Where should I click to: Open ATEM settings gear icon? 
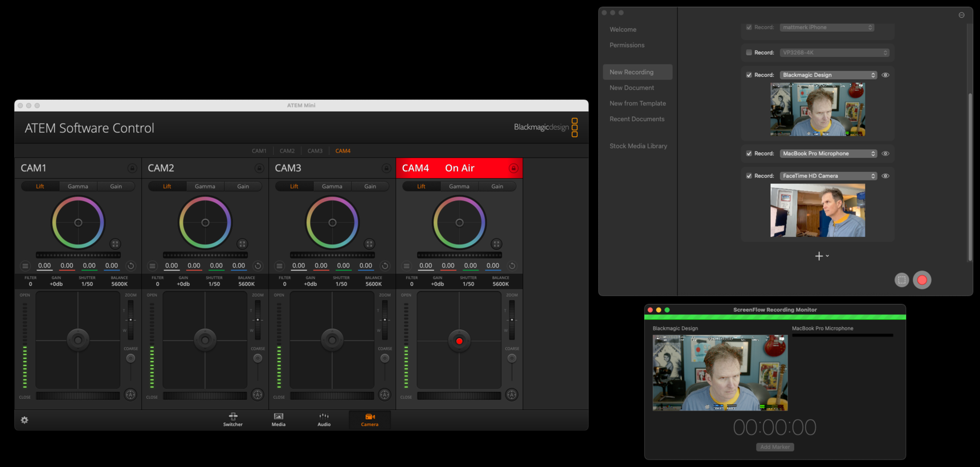24,420
